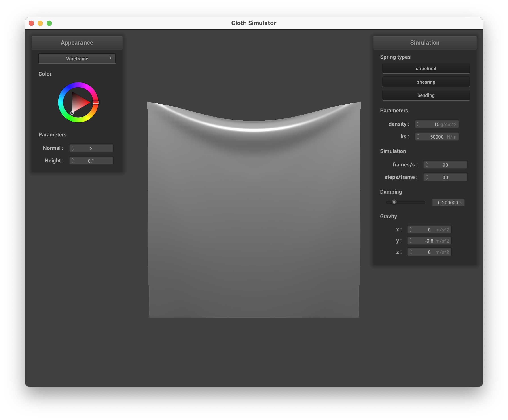Open the Wireframe shader dropdown
Image resolution: width=508 pixels, height=420 pixels.
(77, 59)
